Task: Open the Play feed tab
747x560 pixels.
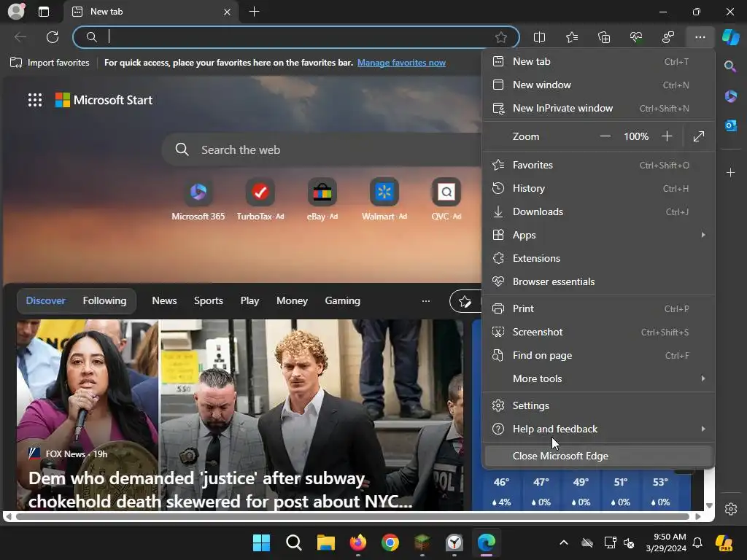Action: (x=249, y=300)
